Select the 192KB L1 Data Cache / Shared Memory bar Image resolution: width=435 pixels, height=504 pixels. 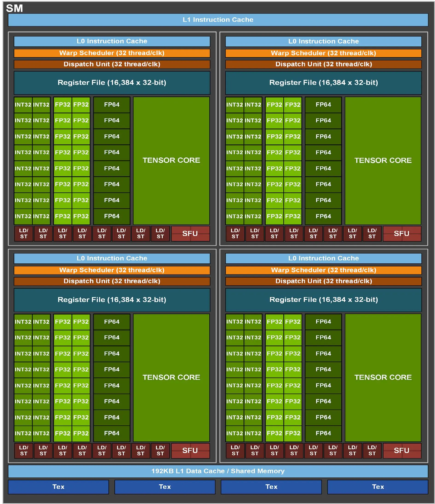pyautogui.click(x=218, y=471)
